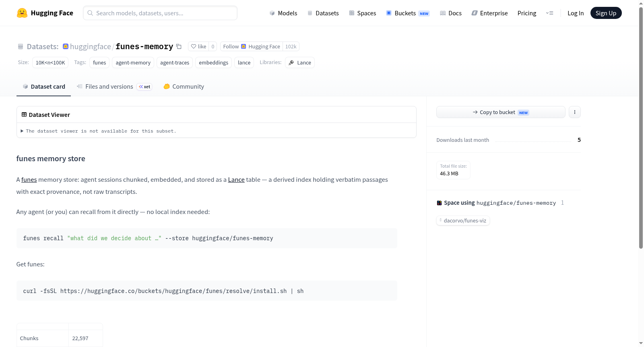Image resolution: width=644 pixels, height=347 pixels.
Task: Click the 'Datasets:' breadcrumb label
Action: (x=43, y=47)
